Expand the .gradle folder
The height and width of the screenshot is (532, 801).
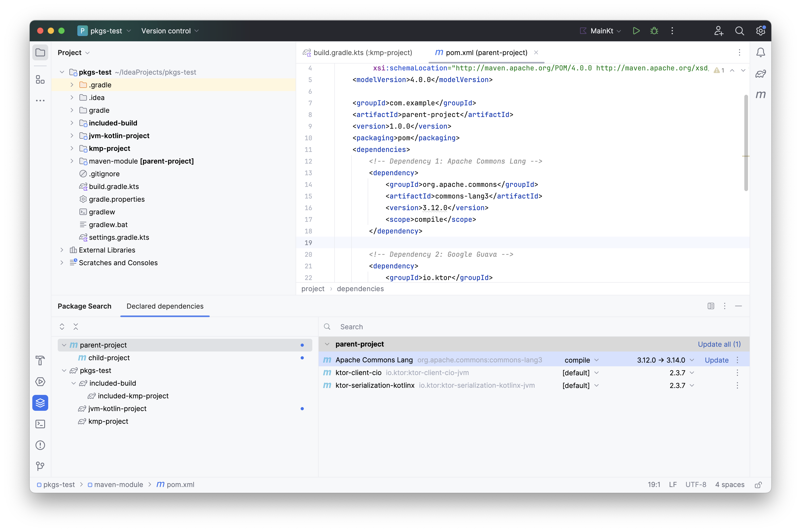(72, 85)
